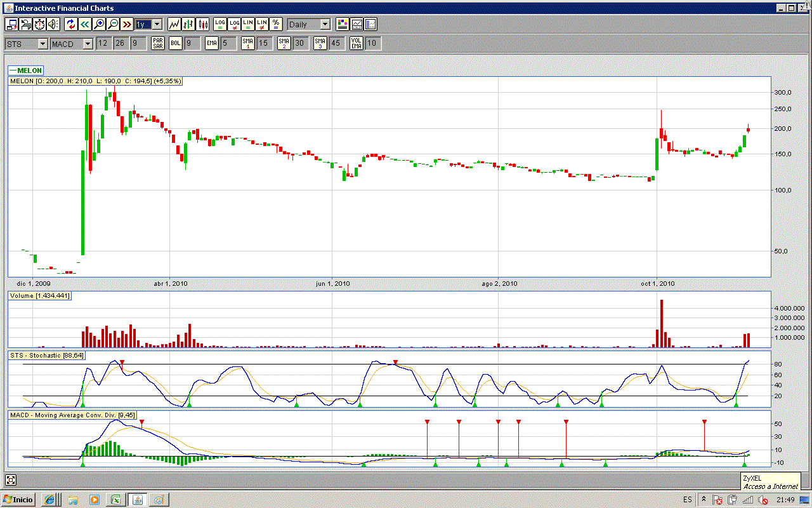
Task: Switch to line chart style
Action: coord(174,24)
